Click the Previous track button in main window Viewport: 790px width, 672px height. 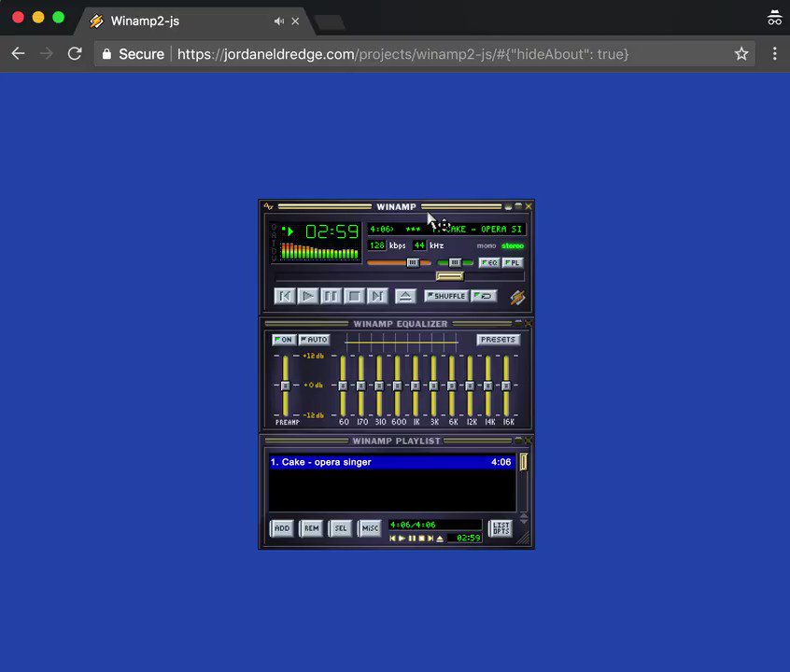285,296
